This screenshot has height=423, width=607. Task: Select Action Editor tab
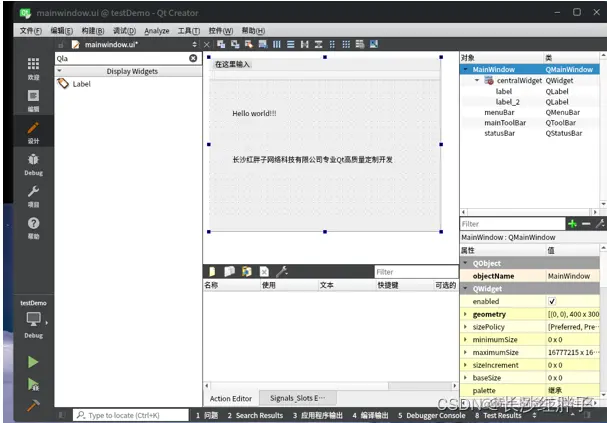click(x=231, y=398)
